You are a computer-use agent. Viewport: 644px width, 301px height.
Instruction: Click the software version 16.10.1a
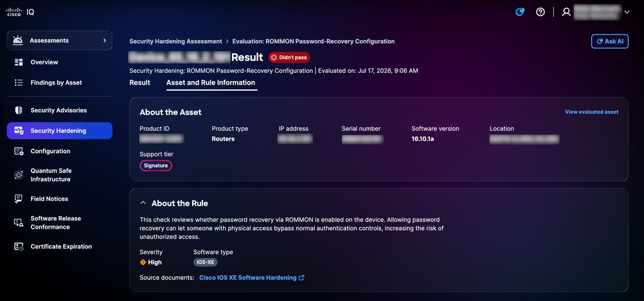pos(423,139)
